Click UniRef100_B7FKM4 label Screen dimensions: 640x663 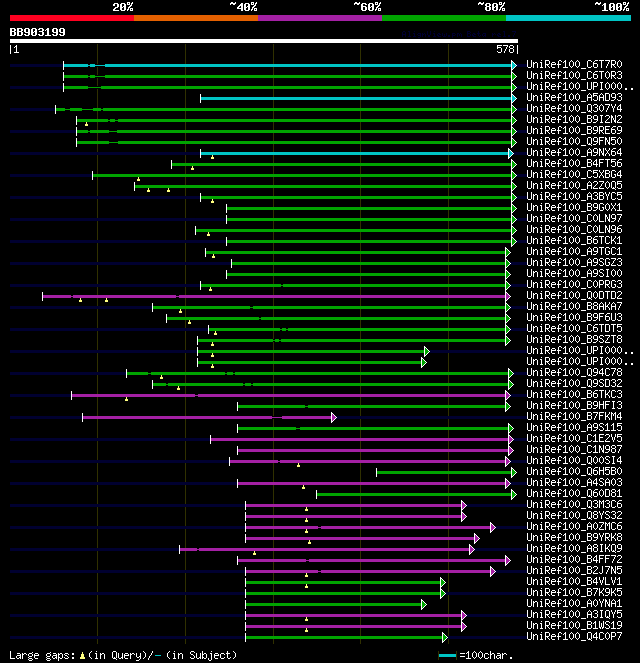coord(574,416)
